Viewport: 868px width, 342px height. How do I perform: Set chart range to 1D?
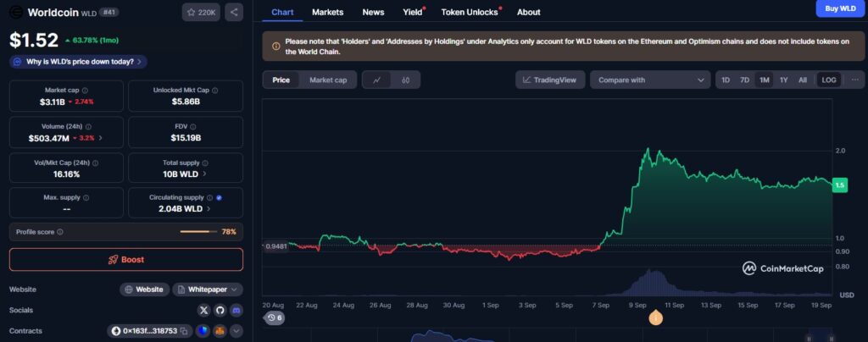[726, 80]
